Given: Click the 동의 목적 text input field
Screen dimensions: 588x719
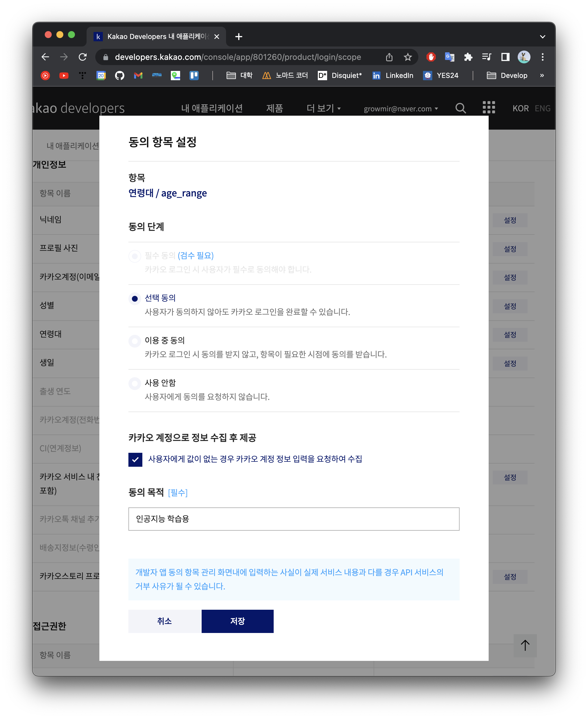Looking at the screenshot, I should [x=293, y=518].
